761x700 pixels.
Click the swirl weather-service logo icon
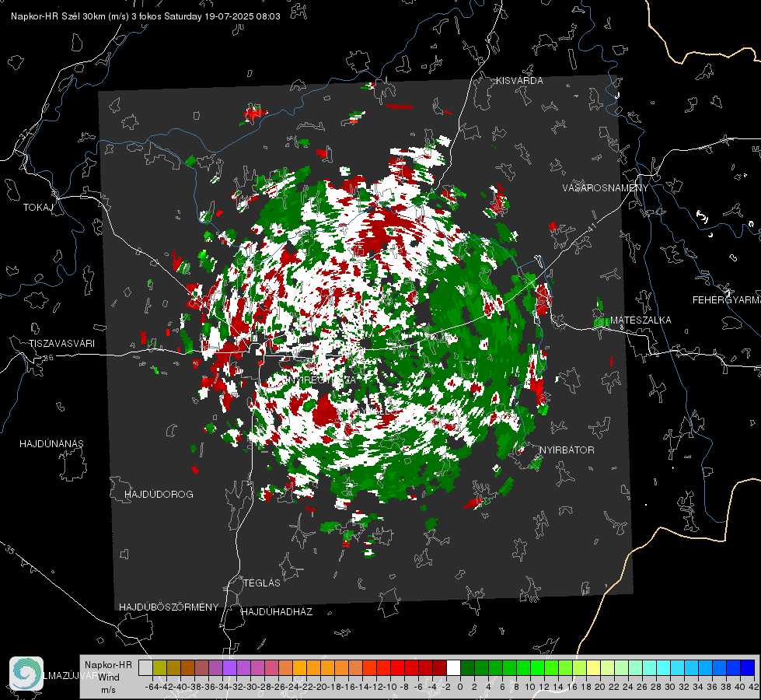(x=26, y=674)
